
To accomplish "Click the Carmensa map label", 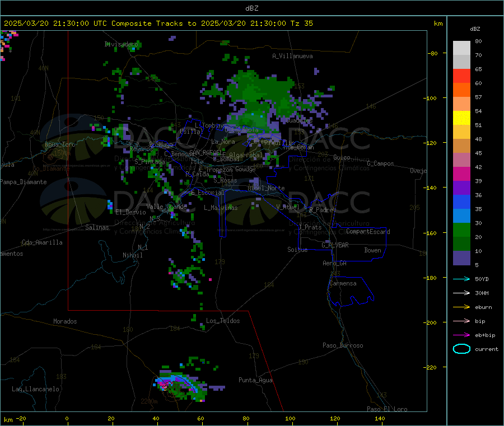I will [343, 283].
